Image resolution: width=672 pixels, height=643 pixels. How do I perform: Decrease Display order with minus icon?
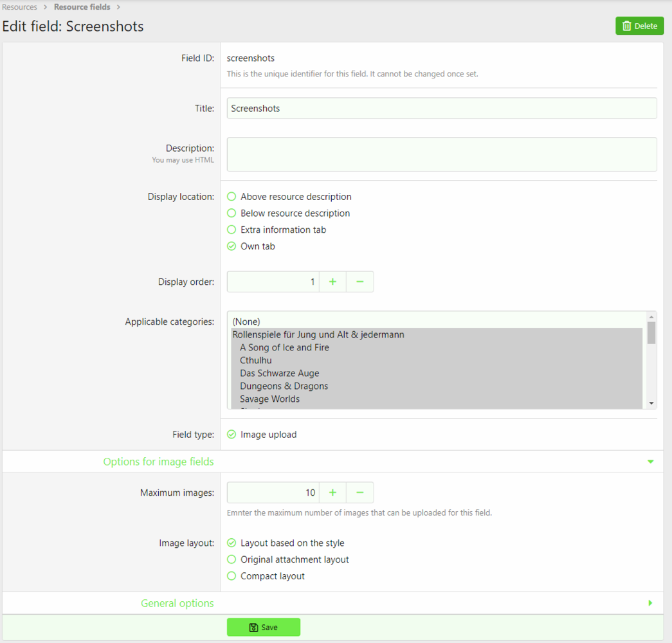tap(360, 282)
